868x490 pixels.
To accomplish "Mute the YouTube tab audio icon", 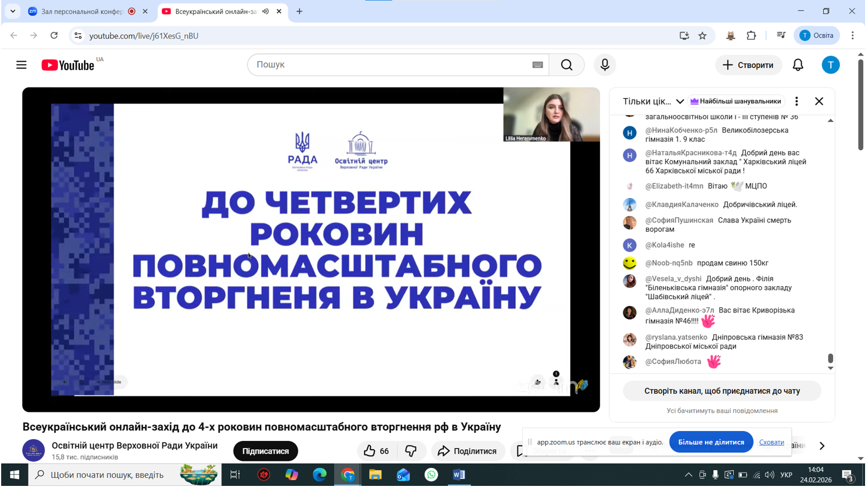I will coord(265,12).
